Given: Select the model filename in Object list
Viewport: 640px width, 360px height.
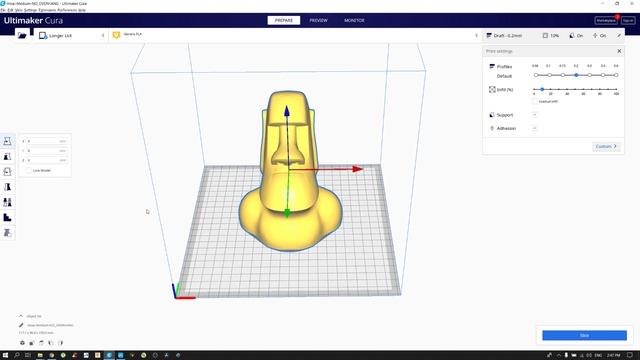Looking at the screenshot, I should (50, 325).
